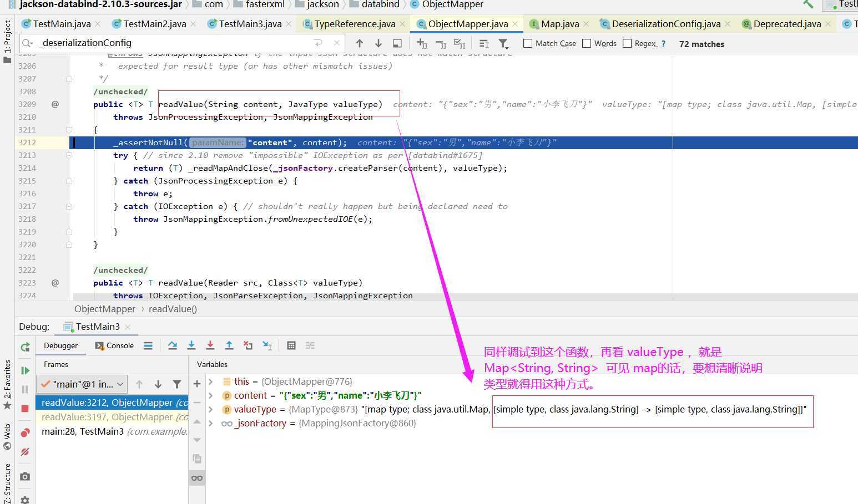View breakpoints icon in debug sidebar

pos(25,433)
